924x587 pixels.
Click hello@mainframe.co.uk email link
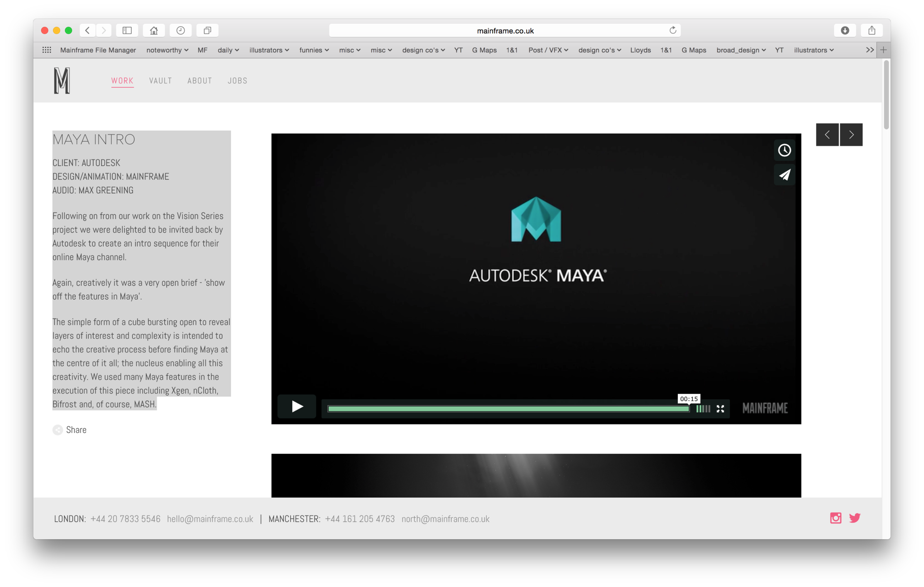pos(210,519)
